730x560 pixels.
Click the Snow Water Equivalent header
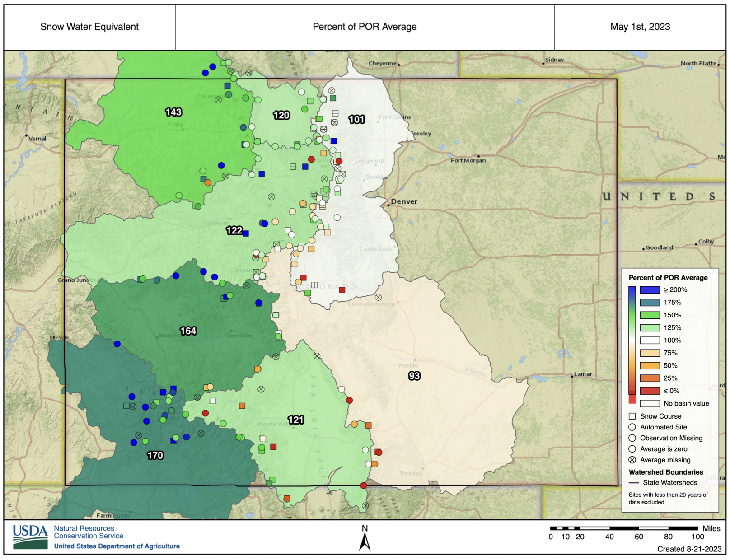click(x=89, y=27)
